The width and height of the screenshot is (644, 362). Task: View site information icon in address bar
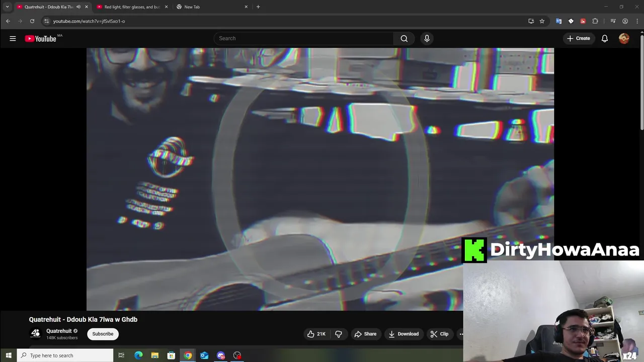[x=46, y=21]
